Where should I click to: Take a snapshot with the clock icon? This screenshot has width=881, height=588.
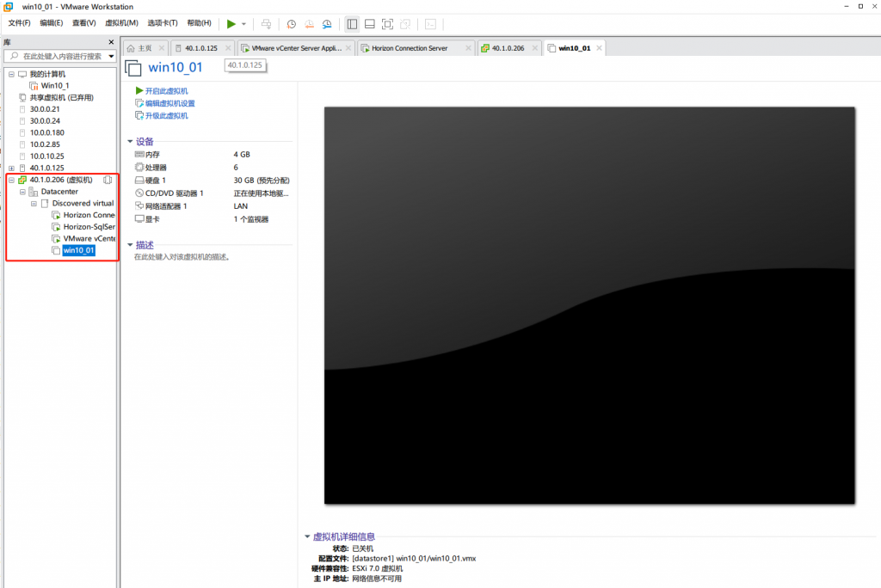click(291, 24)
